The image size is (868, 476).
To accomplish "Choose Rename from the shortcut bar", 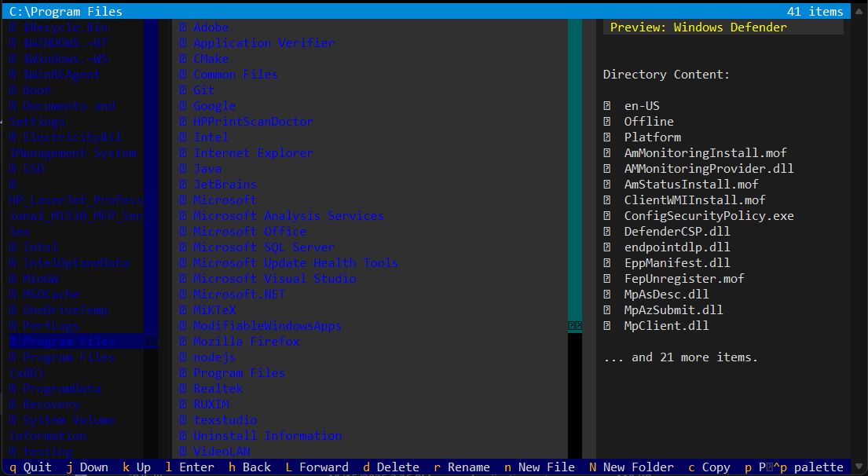I will 468,467.
